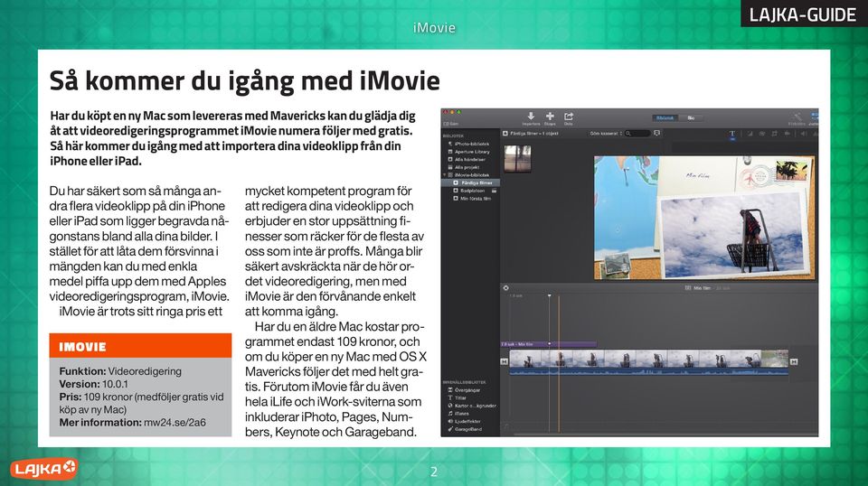Image resolution: width=868 pixels, height=486 pixels.
Task: Click the color balance adjustment icon
Action: click(x=750, y=134)
